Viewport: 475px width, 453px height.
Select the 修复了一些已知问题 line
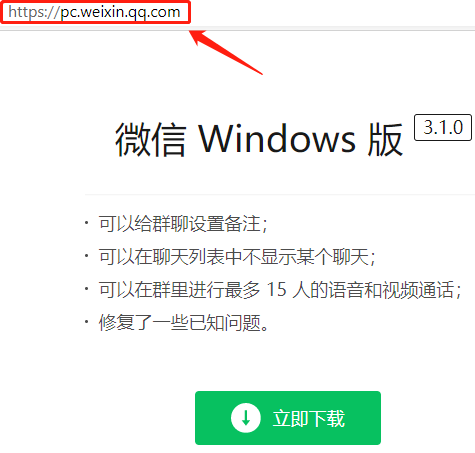coord(184,323)
